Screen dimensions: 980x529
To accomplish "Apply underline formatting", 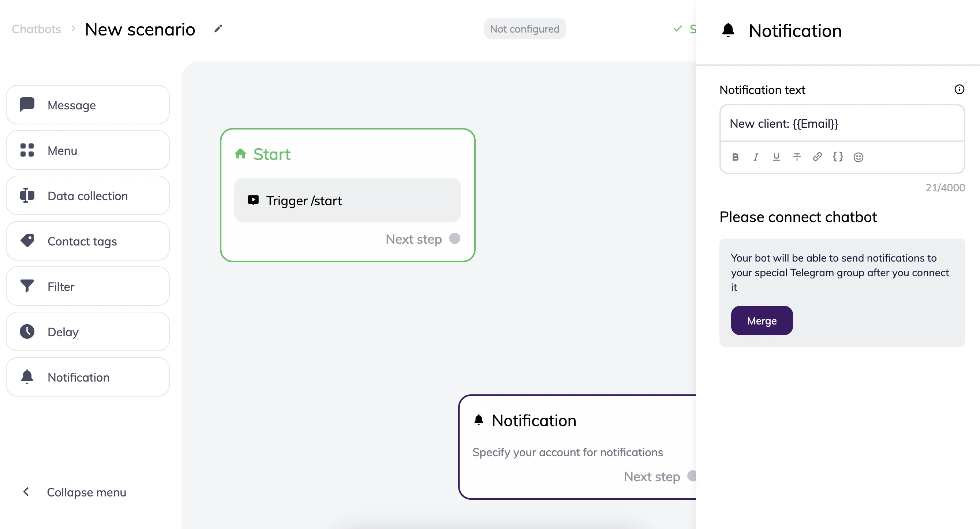I will (776, 157).
